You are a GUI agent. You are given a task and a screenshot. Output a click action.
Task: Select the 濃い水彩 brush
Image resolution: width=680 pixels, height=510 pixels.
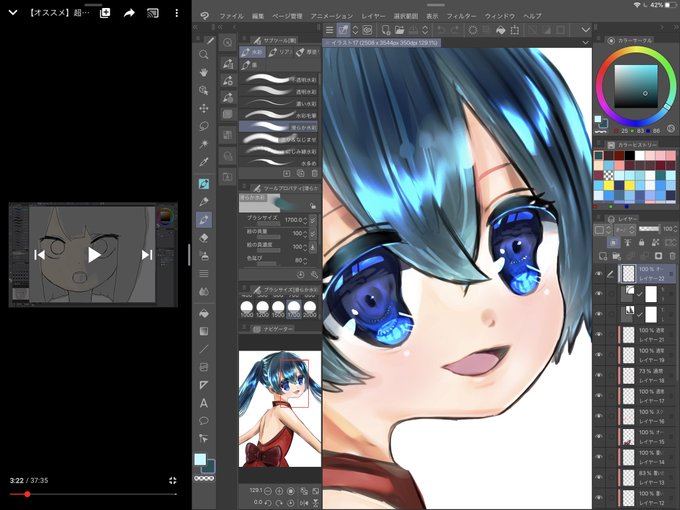pyautogui.click(x=279, y=104)
